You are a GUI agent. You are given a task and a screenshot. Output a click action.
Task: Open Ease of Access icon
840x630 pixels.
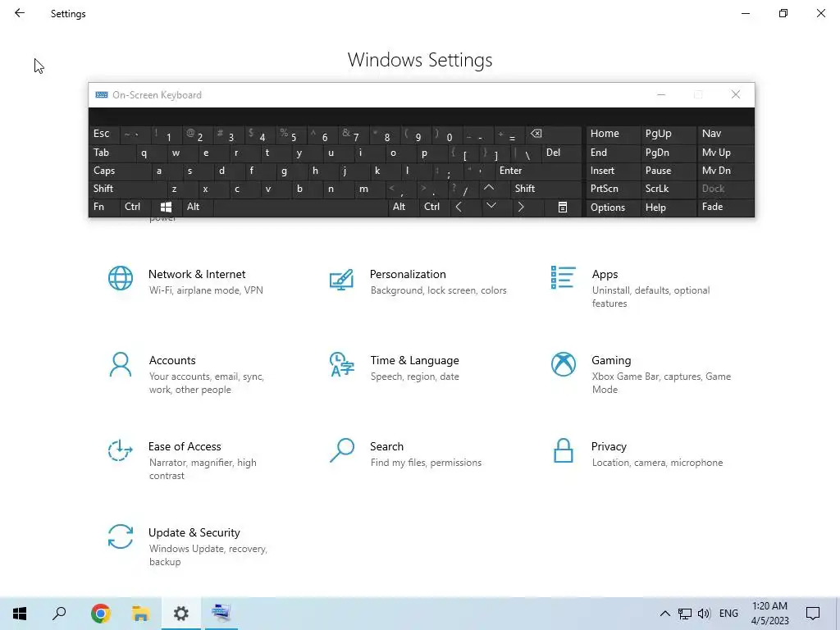coord(120,450)
